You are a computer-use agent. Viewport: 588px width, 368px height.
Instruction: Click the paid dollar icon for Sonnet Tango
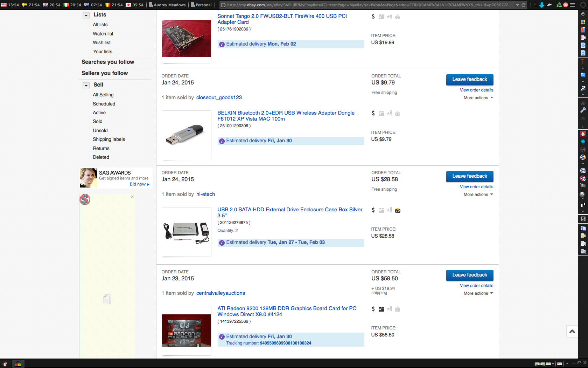coord(373,16)
